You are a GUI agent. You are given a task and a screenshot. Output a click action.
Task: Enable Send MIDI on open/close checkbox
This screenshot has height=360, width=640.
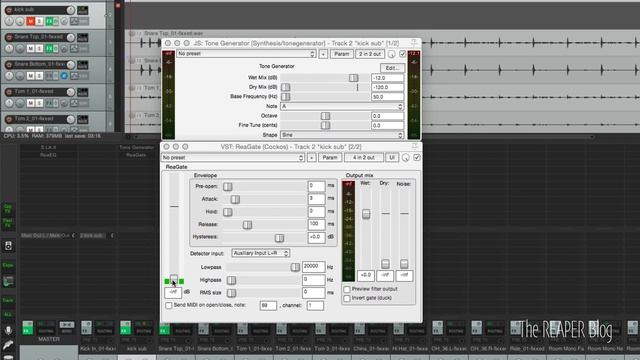[169, 305]
